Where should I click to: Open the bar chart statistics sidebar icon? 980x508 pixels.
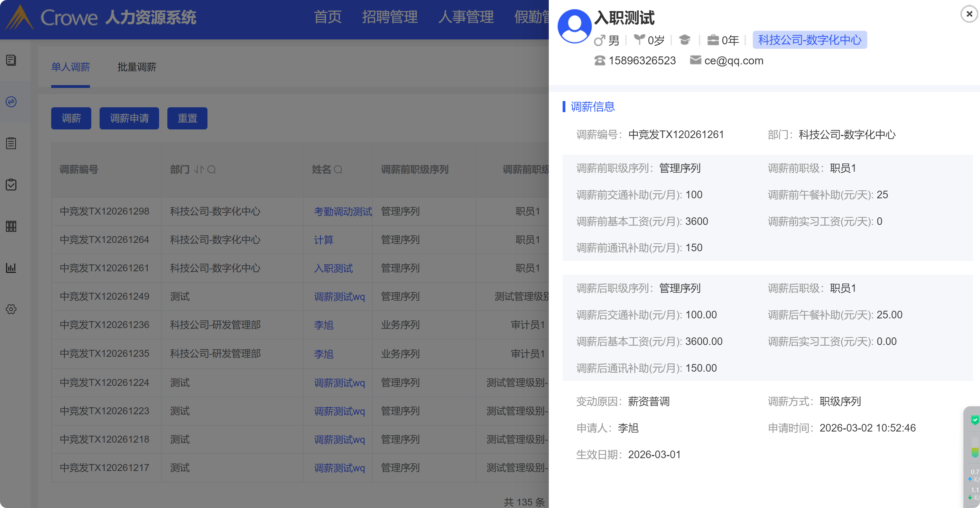(11, 268)
